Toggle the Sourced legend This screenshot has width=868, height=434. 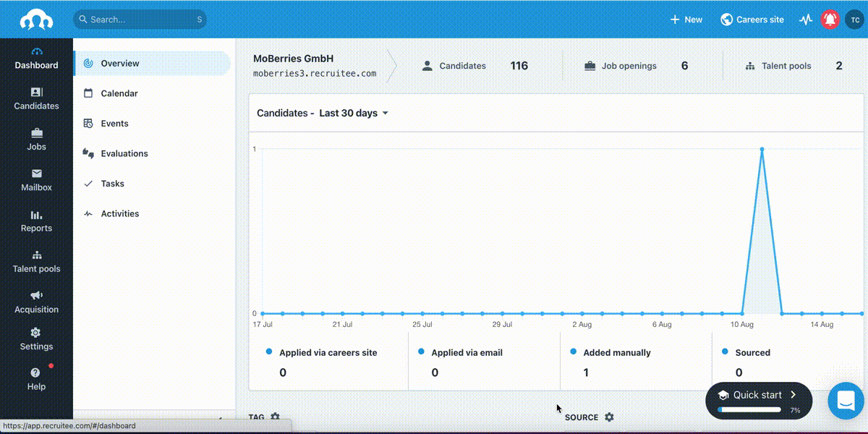click(x=746, y=353)
